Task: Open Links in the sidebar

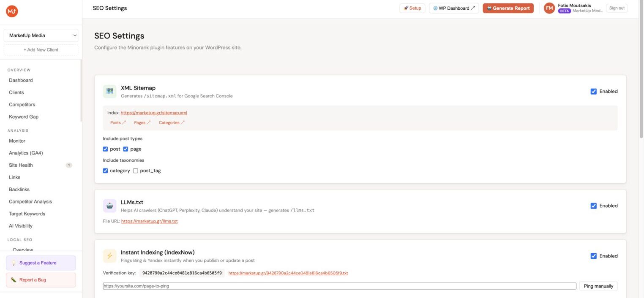Action: (14, 177)
